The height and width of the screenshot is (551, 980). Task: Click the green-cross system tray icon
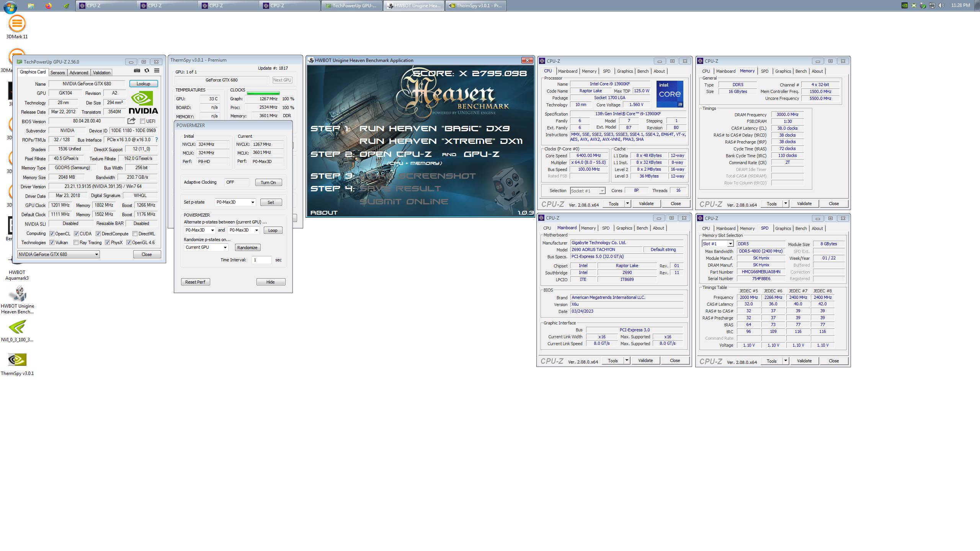pos(914,5)
